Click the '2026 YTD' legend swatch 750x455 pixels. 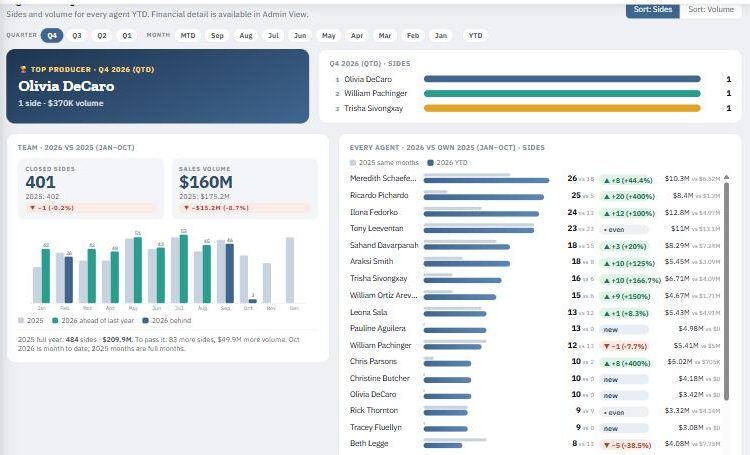[x=430, y=163]
